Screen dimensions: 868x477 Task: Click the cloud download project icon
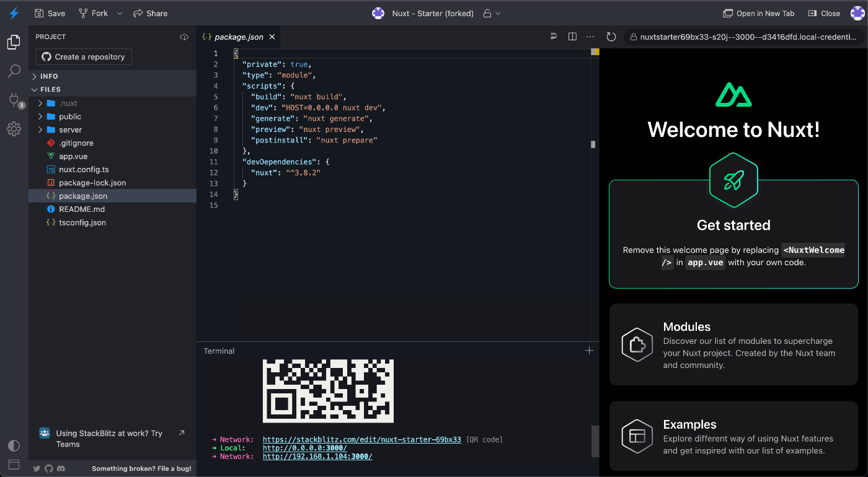coord(184,37)
